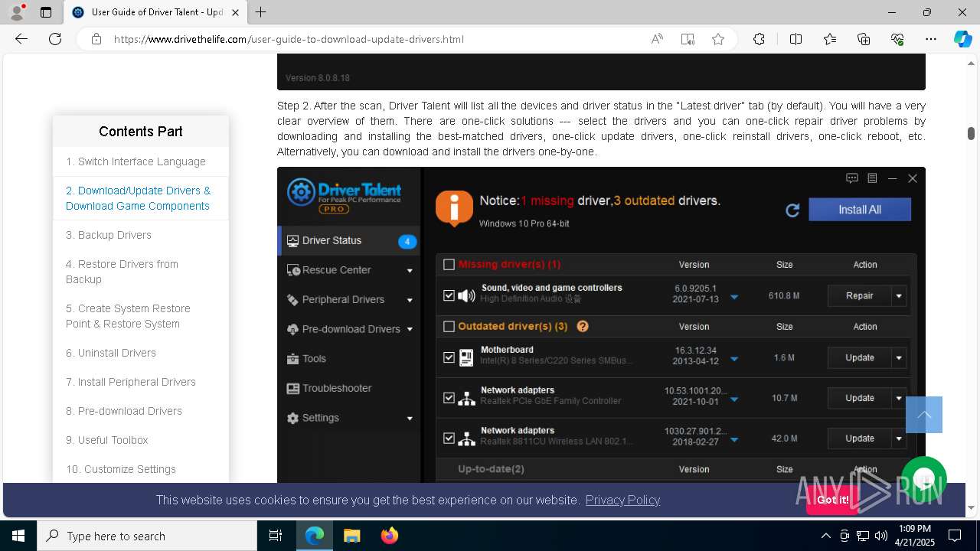Open Favorites list icon
The image size is (980, 551).
[830, 39]
